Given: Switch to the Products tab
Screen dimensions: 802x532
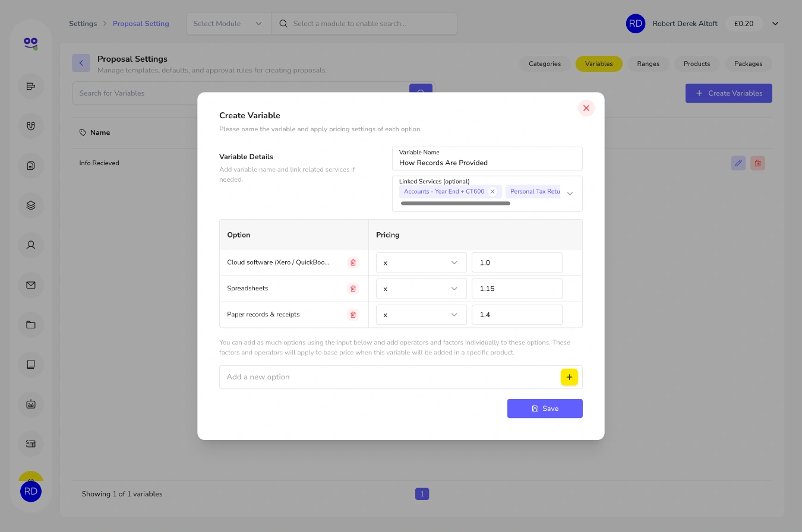Looking at the screenshot, I should tap(697, 64).
